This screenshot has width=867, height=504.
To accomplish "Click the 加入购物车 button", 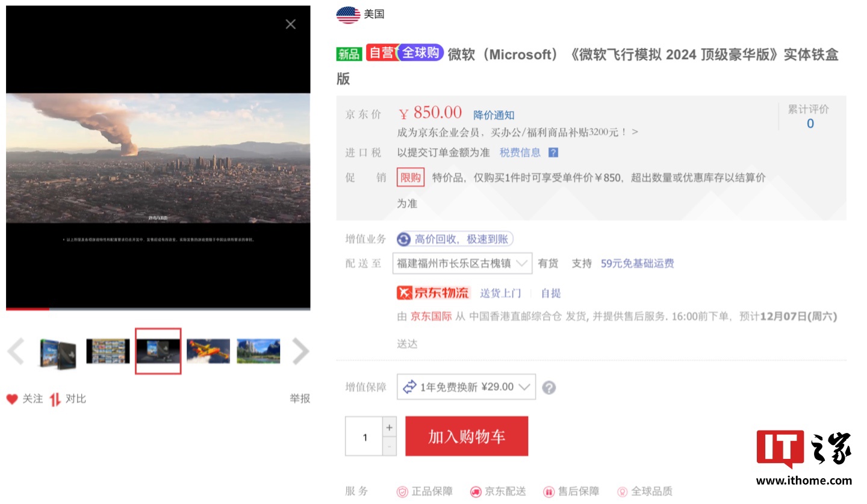I will (x=467, y=437).
